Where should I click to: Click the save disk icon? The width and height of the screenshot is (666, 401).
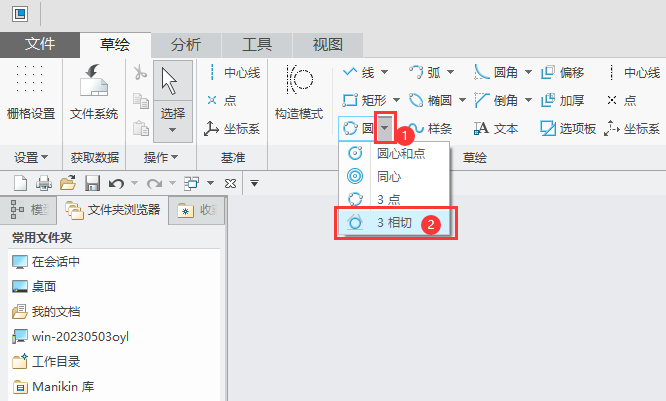[92, 184]
